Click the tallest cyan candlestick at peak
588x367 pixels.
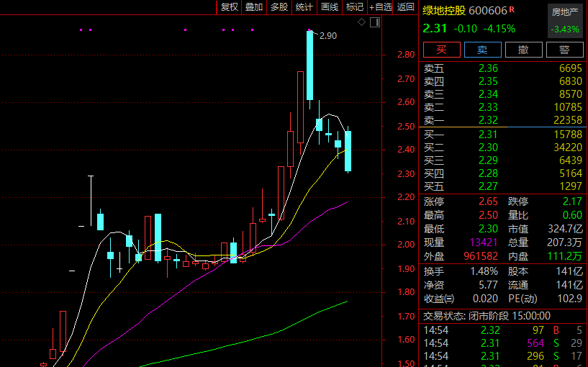point(309,65)
